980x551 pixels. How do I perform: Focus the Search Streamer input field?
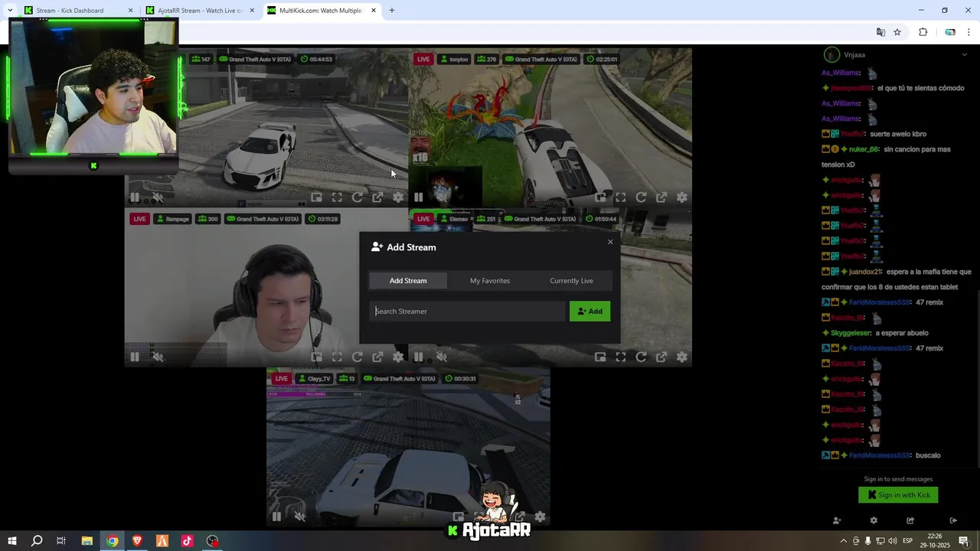pos(467,311)
